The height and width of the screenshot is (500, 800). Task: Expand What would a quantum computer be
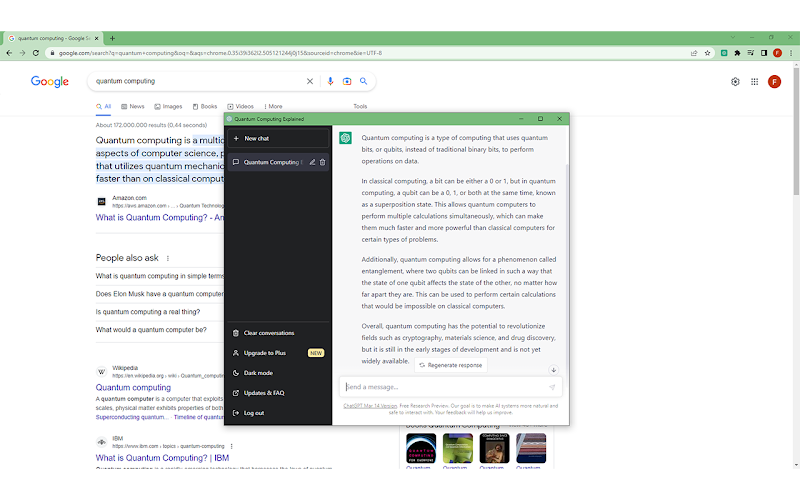(159, 330)
